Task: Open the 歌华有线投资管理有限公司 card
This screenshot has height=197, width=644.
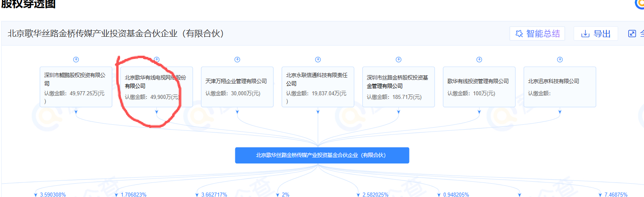Action: (479, 87)
